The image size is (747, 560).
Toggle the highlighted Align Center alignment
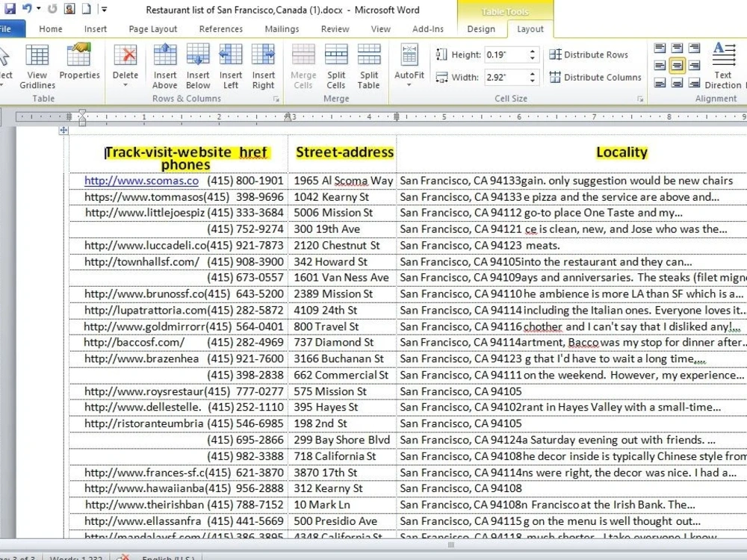pyautogui.click(x=677, y=65)
